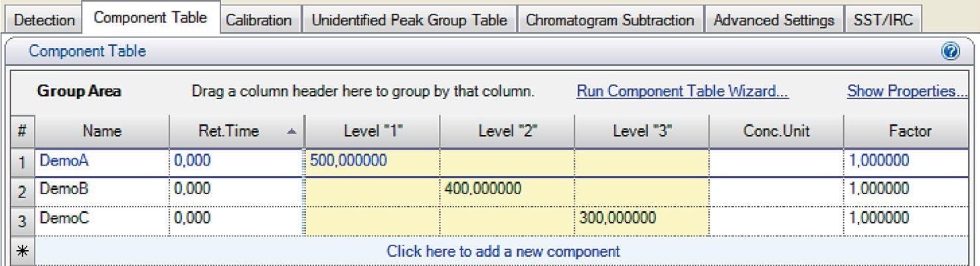Toggle Ret.Time column sort arrow
The height and width of the screenshot is (266, 980).
291,132
